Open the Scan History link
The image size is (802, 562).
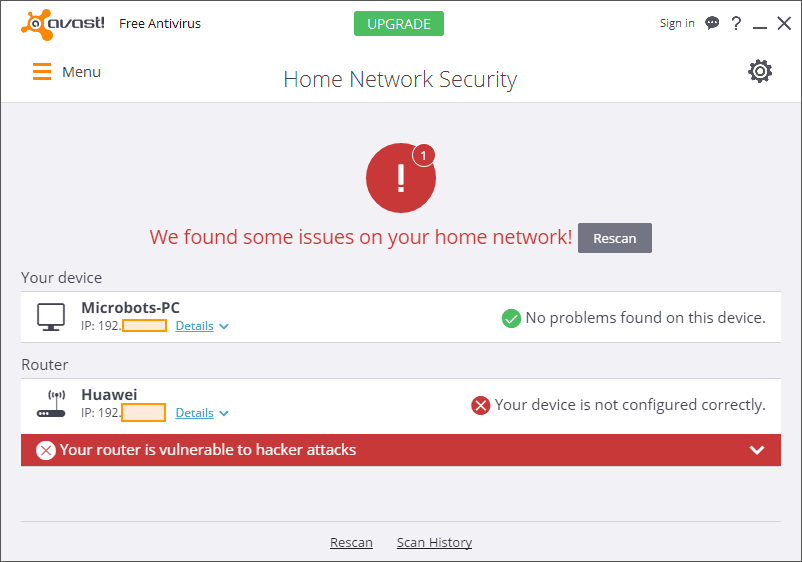click(434, 542)
